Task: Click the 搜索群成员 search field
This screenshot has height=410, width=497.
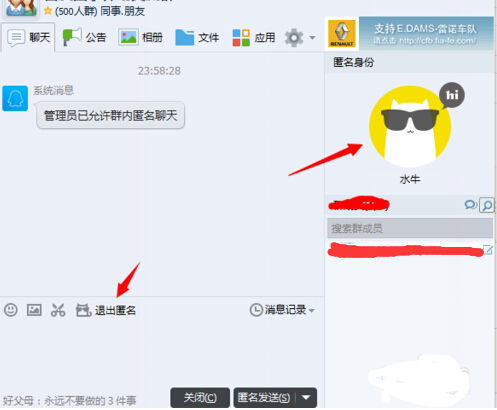Action: point(410,228)
